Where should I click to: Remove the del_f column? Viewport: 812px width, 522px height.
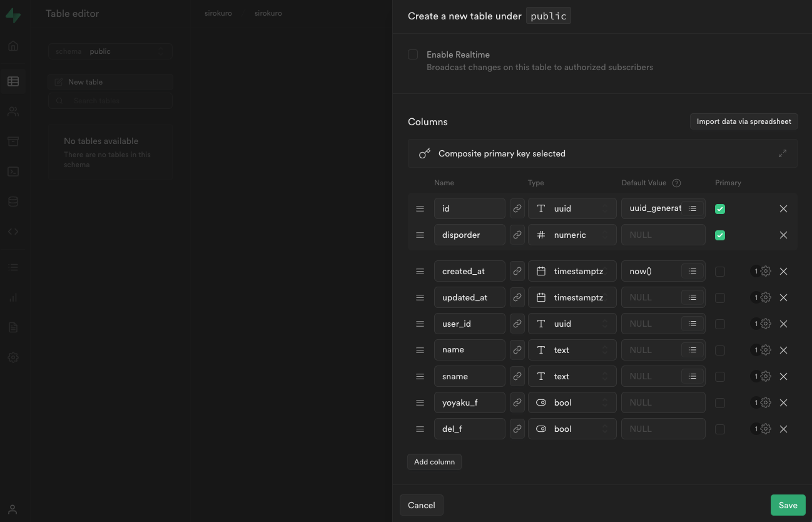click(x=783, y=429)
